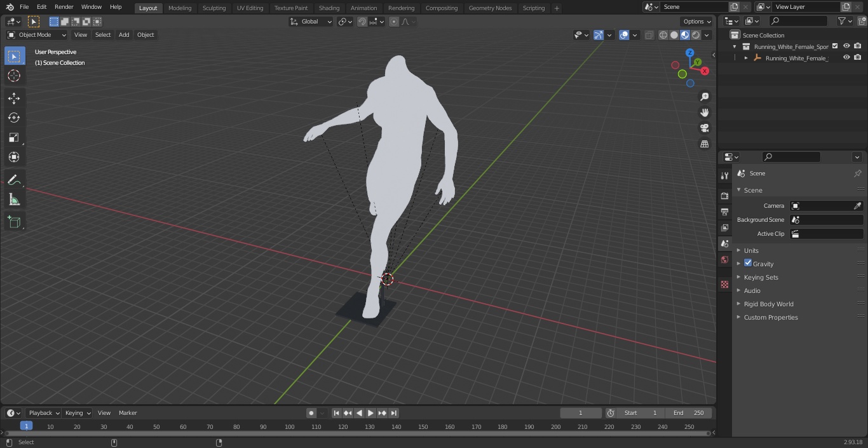The image size is (868, 448).
Task: Open the overlays dropdown arrow
Action: point(635,35)
